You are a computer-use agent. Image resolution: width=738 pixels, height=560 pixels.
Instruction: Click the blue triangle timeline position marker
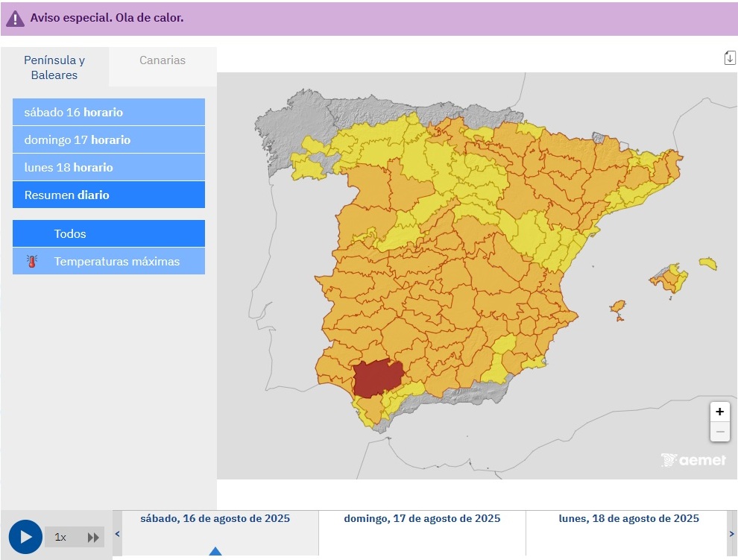[215, 551]
